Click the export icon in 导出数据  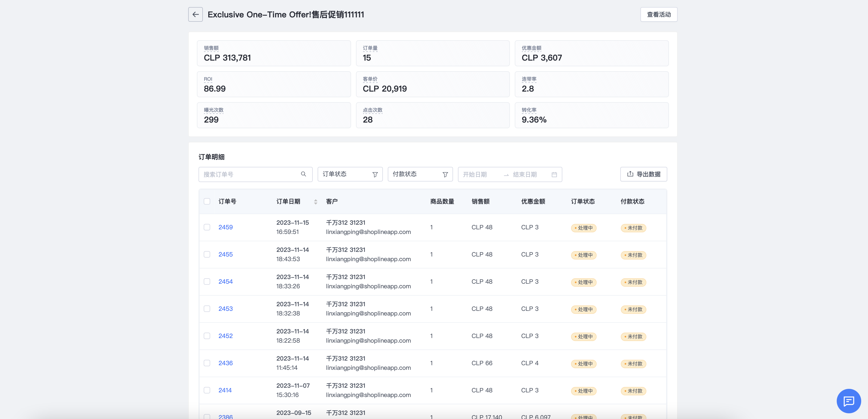click(x=630, y=174)
